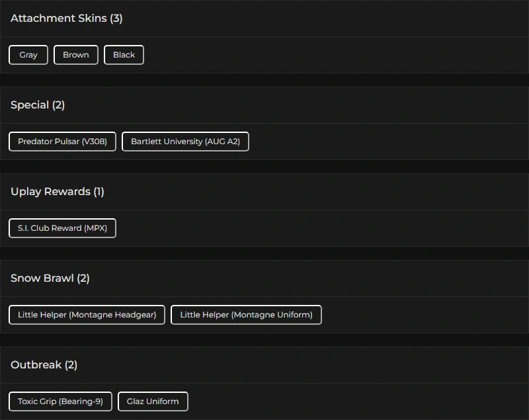Viewport: 529px width, 420px height.
Task: Select the Gray attachment skin
Action: [28, 55]
